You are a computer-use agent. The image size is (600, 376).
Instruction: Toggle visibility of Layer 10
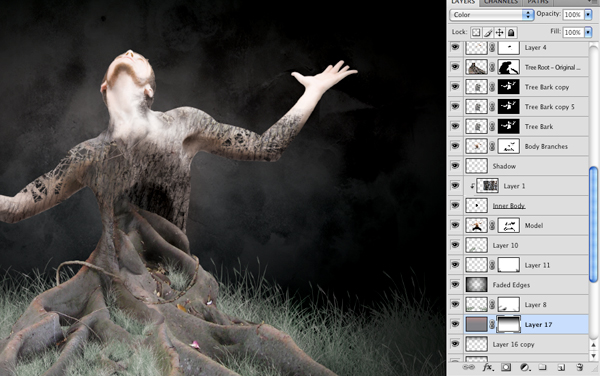pos(455,245)
